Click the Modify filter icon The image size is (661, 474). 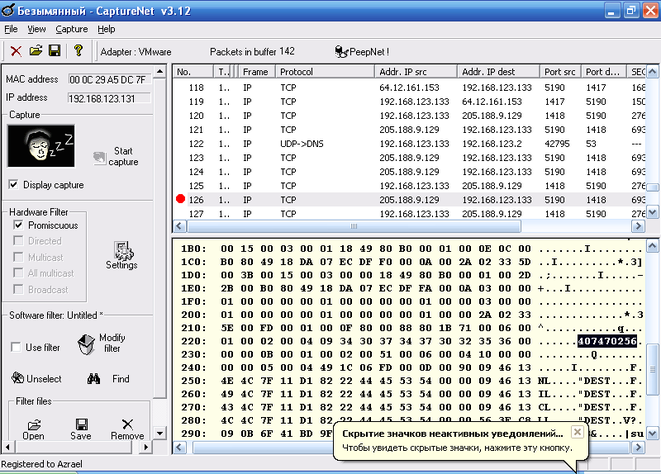pos(88,344)
